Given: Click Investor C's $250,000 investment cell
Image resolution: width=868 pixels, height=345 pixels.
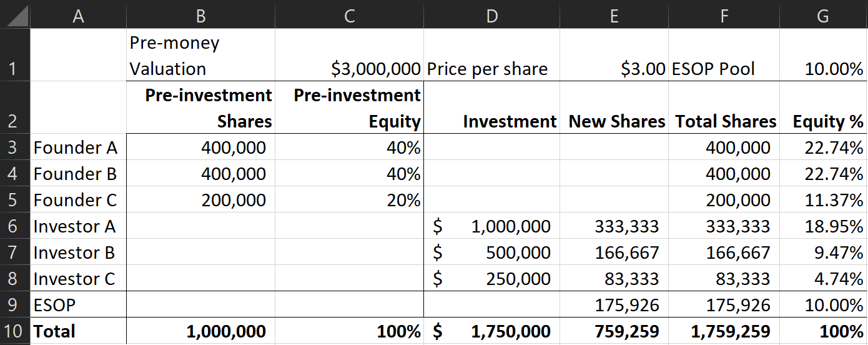Looking at the screenshot, I should pyautogui.click(x=492, y=278).
